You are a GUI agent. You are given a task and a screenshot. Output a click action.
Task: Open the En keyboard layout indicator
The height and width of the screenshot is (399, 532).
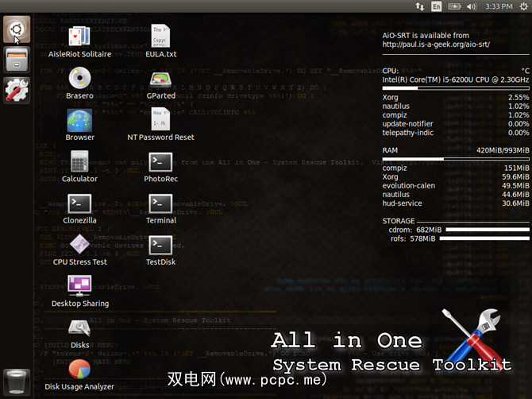coord(437,6)
